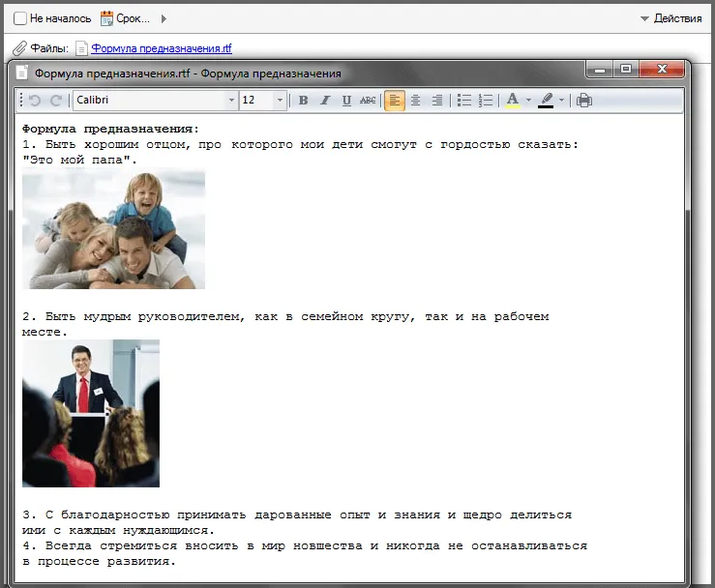Image resolution: width=715 pixels, height=588 pixels.
Task: Insert a bulleted list
Action: click(x=464, y=101)
